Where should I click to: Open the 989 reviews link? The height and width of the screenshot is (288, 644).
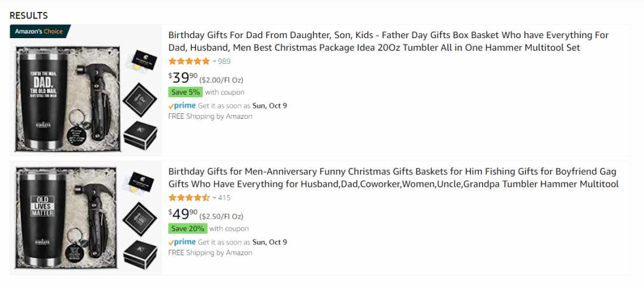pyautogui.click(x=224, y=61)
